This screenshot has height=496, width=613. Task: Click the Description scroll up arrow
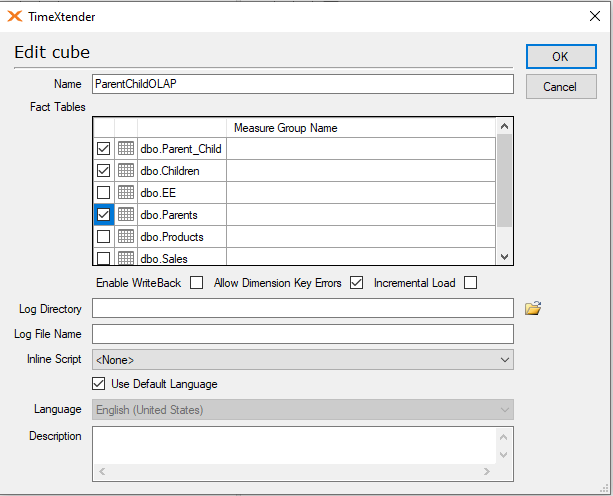[x=504, y=437]
